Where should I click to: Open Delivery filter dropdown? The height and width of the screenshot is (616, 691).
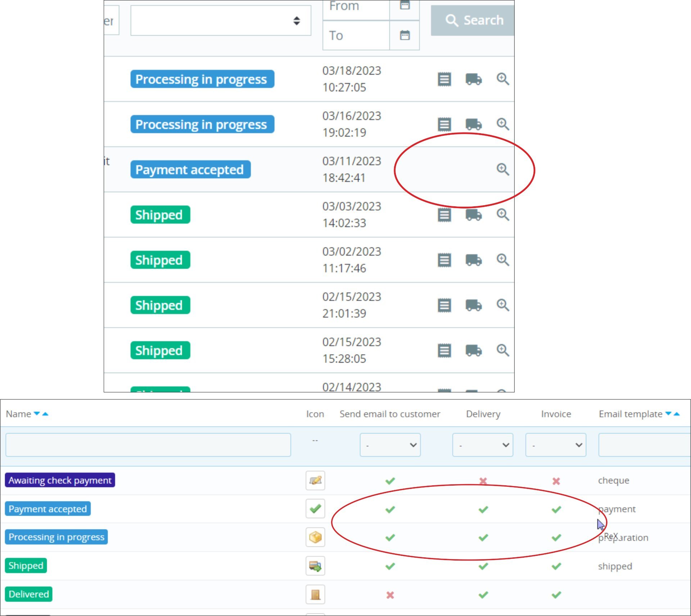483,445
